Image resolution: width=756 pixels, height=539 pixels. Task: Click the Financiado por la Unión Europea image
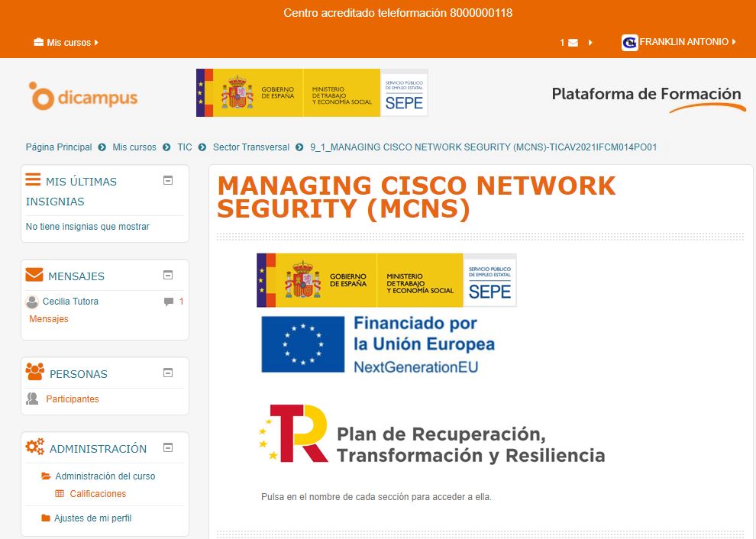378,344
